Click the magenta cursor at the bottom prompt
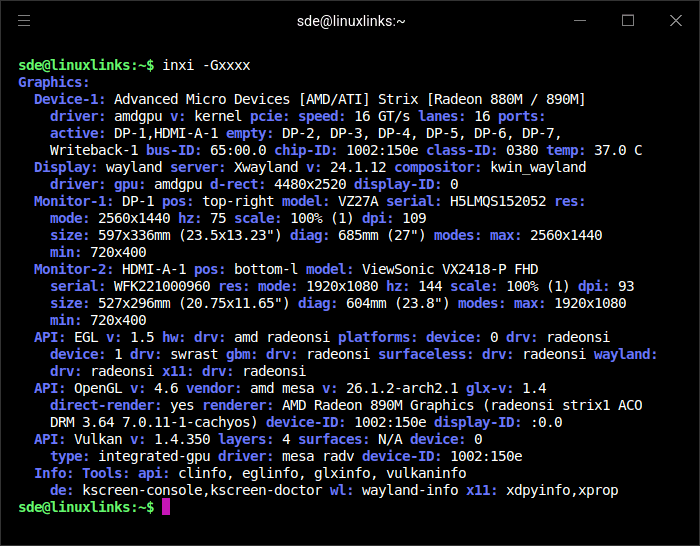This screenshot has width=700, height=546. [x=166, y=507]
